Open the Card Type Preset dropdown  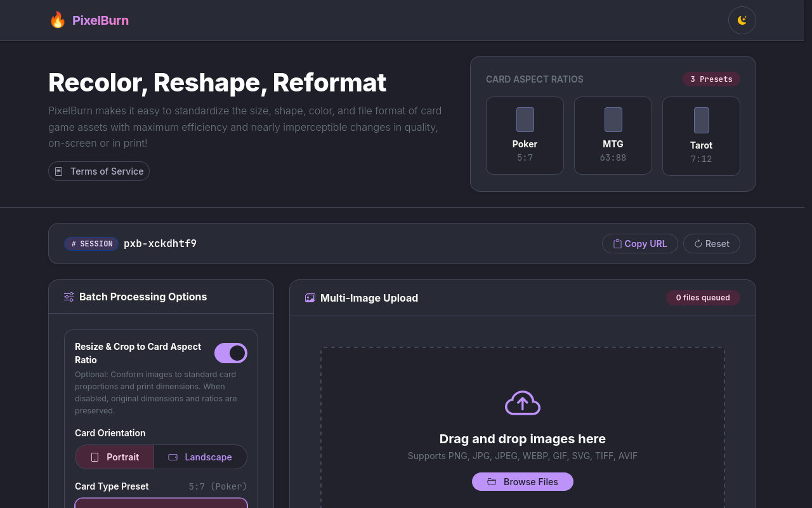[161, 503]
